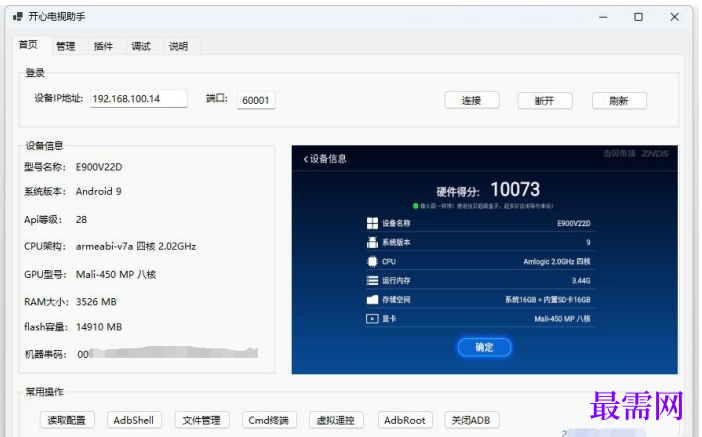Click the 连接 button
The height and width of the screenshot is (437, 702).
point(471,100)
